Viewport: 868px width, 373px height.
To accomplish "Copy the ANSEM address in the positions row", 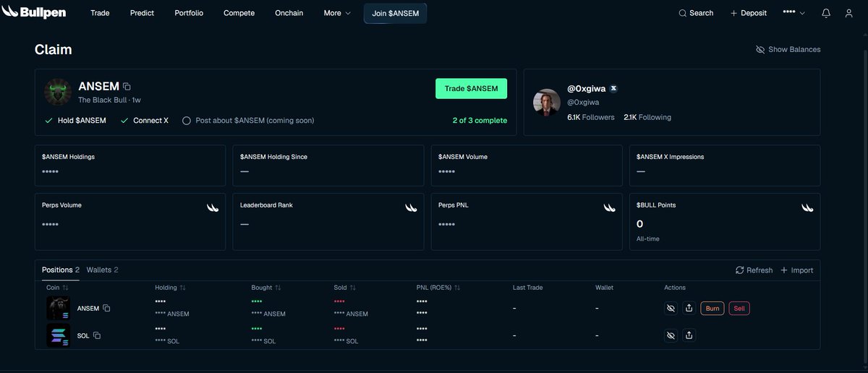I will 106,308.
